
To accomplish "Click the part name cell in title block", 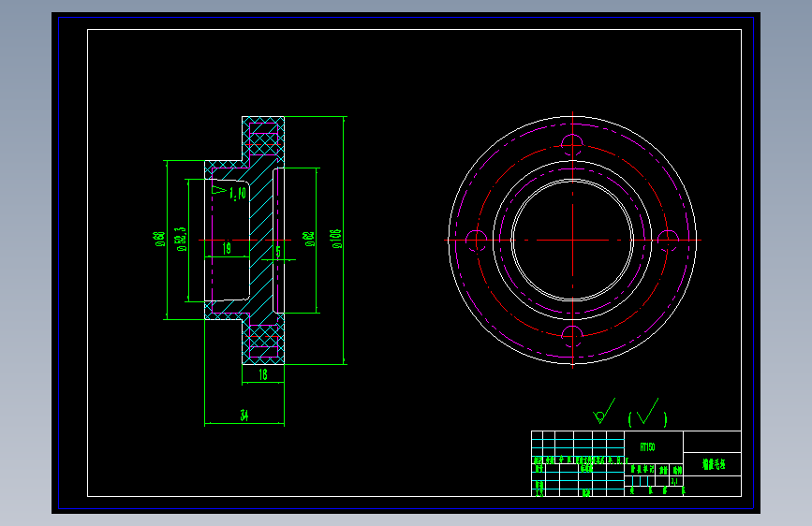I will click(713, 464).
